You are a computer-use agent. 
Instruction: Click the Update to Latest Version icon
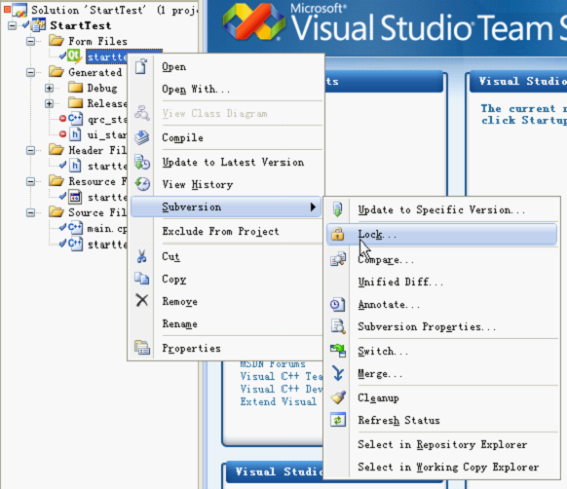click(x=142, y=162)
